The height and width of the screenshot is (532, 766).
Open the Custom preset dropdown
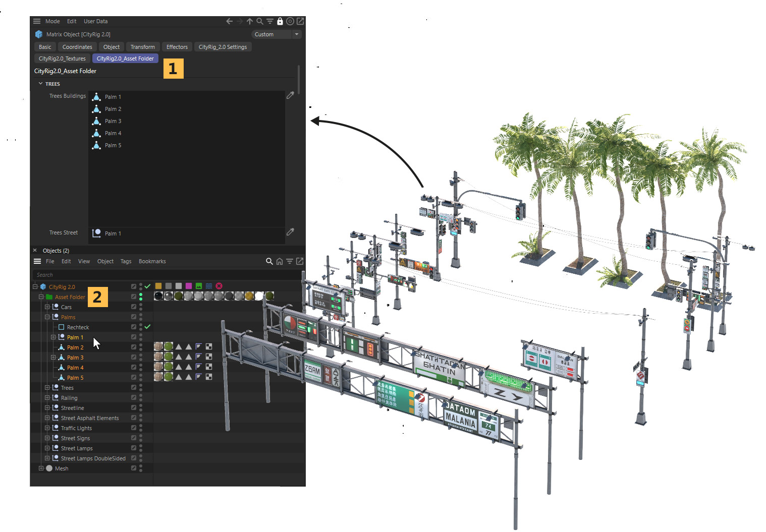tap(297, 34)
